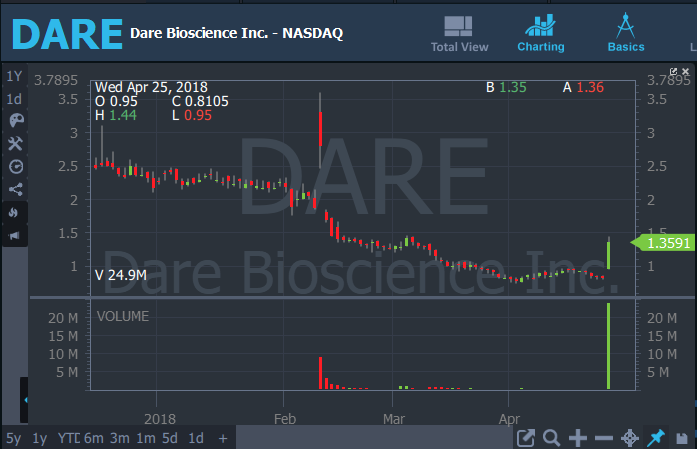Click the tall green April volume bar
697x449 pixels.
609,346
